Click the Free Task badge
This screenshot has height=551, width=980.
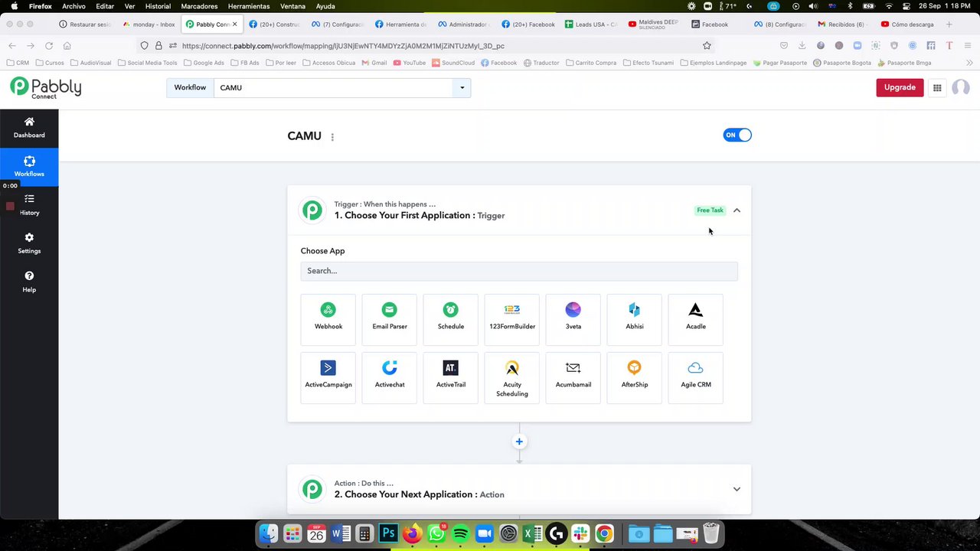pyautogui.click(x=710, y=210)
